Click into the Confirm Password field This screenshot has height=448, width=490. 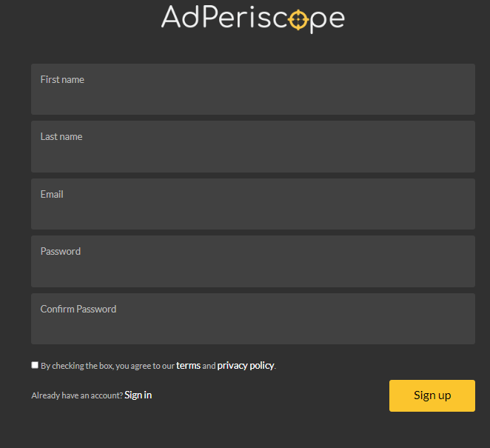point(253,318)
